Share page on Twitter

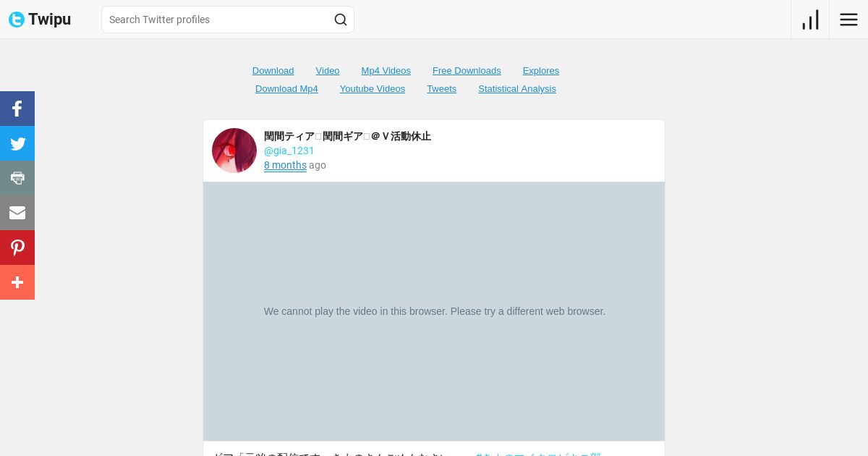17,143
